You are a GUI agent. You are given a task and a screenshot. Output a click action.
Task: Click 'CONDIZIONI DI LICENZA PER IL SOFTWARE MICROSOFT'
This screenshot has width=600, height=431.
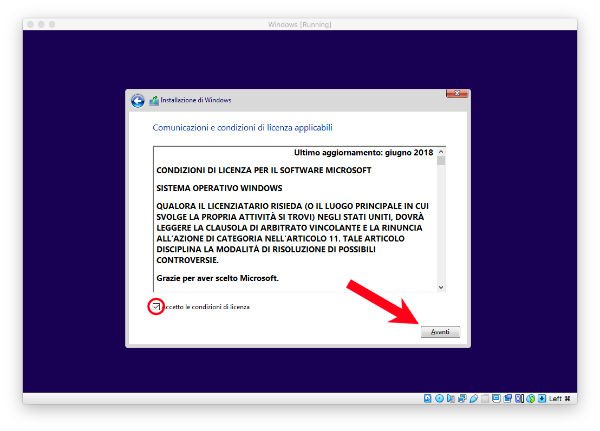(x=264, y=170)
